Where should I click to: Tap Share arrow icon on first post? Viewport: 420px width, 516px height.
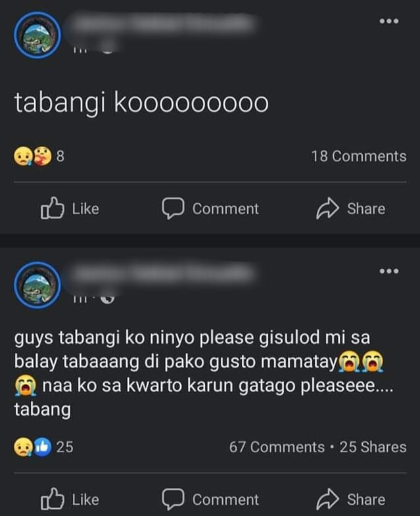tap(327, 208)
